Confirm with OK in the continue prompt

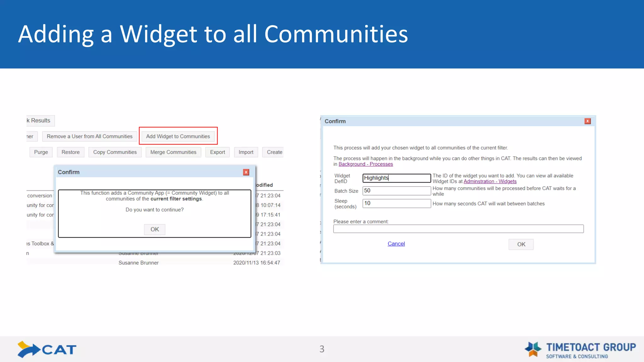pyautogui.click(x=154, y=229)
